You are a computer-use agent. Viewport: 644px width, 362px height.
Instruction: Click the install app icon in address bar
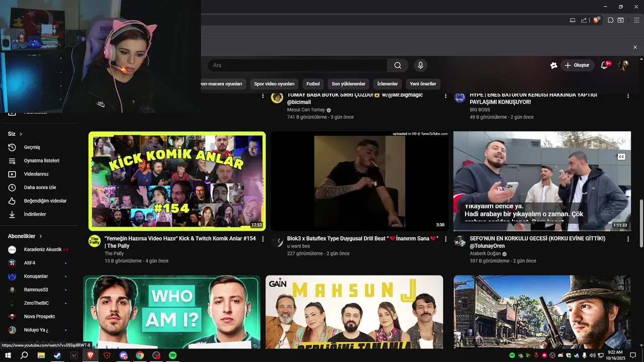[x=573, y=20]
